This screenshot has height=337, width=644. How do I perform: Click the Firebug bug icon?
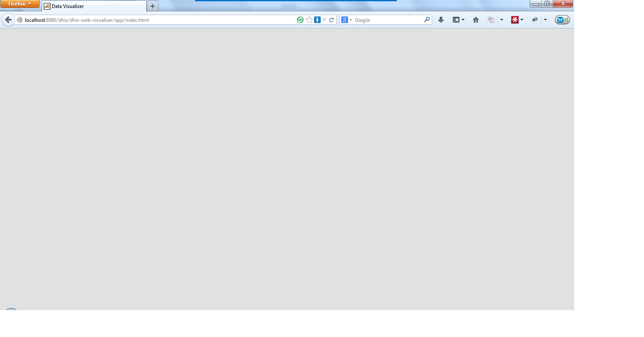tap(535, 20)
